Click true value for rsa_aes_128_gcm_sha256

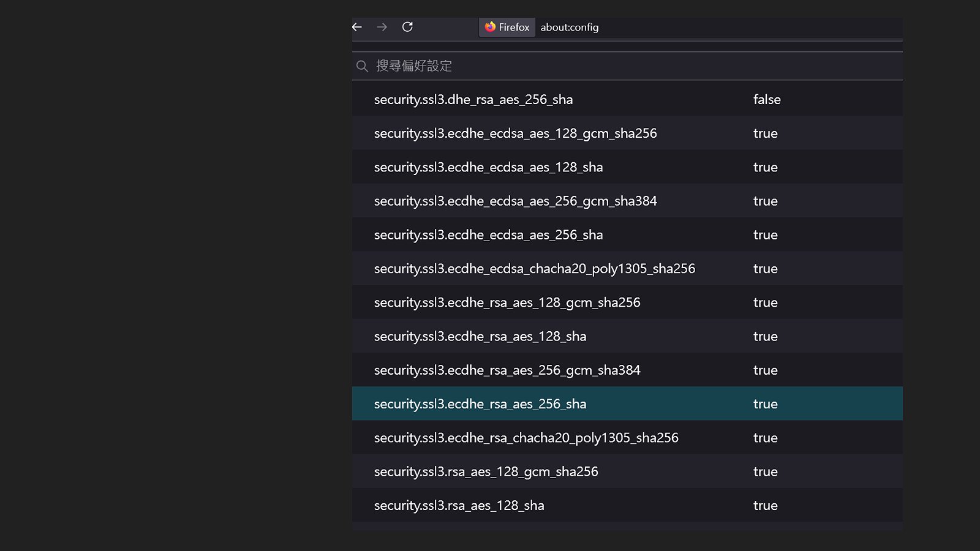tap(765, 472)
